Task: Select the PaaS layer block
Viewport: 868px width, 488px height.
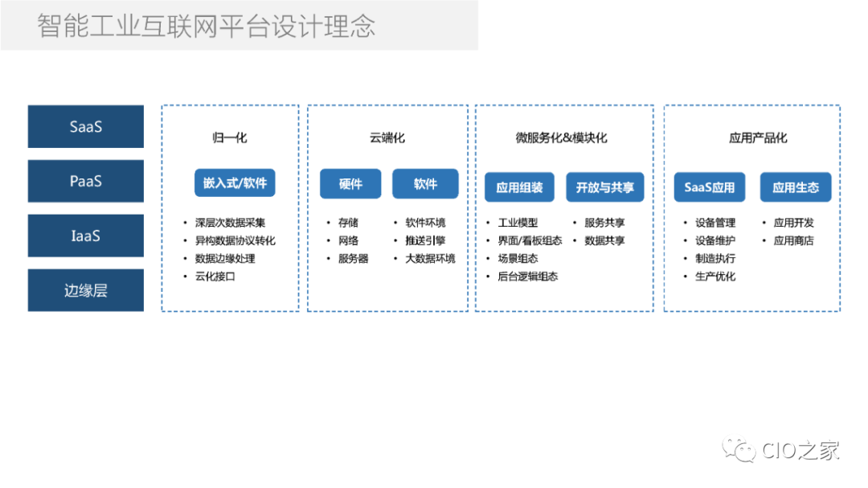Action: pyautogui.click(x=85, y=181)
